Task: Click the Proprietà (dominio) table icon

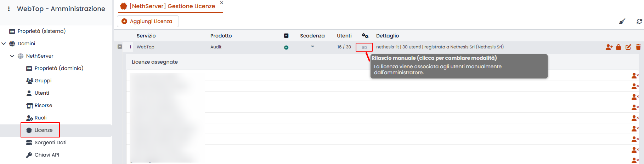Action: 29,68
